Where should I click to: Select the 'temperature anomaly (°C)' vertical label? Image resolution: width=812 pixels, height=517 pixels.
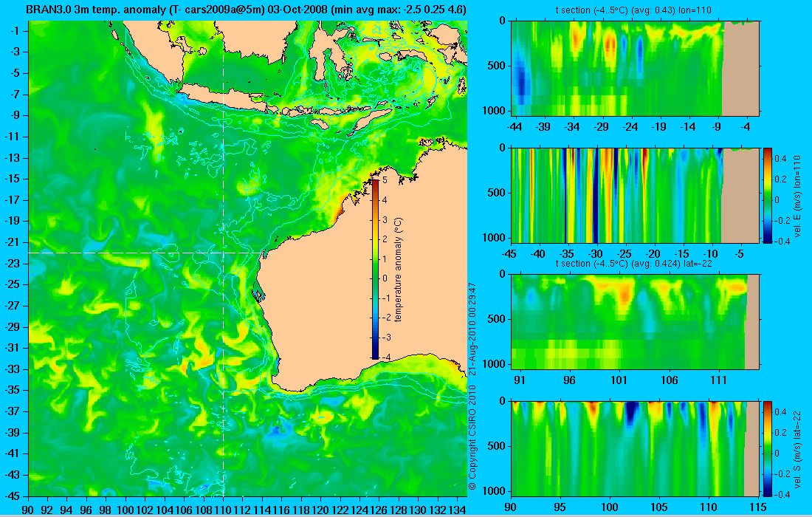point(398,270)
